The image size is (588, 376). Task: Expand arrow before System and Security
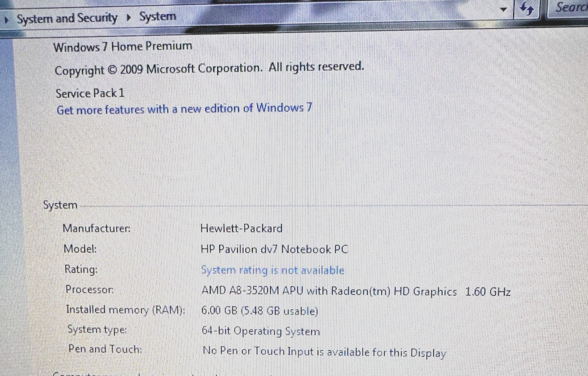click(x=6, y=19)
